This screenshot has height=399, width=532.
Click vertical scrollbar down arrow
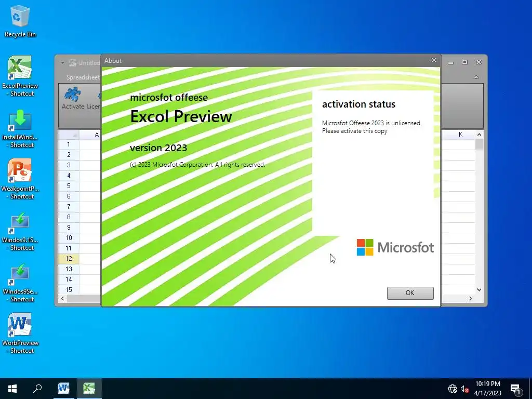pos(479,290)
